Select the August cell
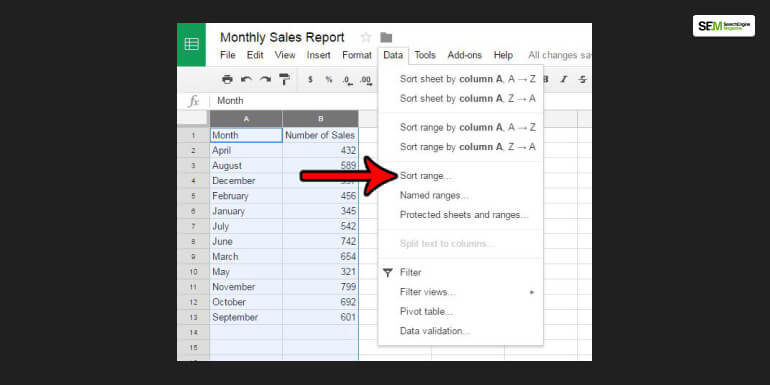The height and width of the screenshot is (385, 770). [246, 166]
